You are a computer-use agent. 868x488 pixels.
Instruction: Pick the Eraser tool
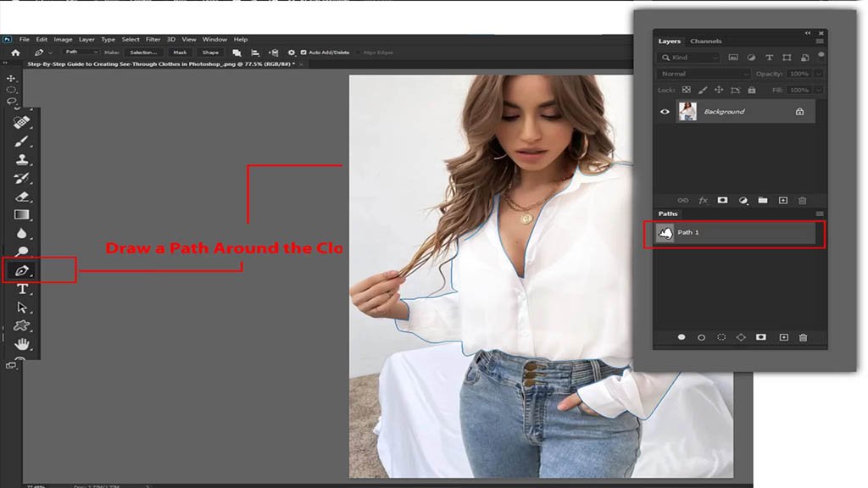[22, 197]
